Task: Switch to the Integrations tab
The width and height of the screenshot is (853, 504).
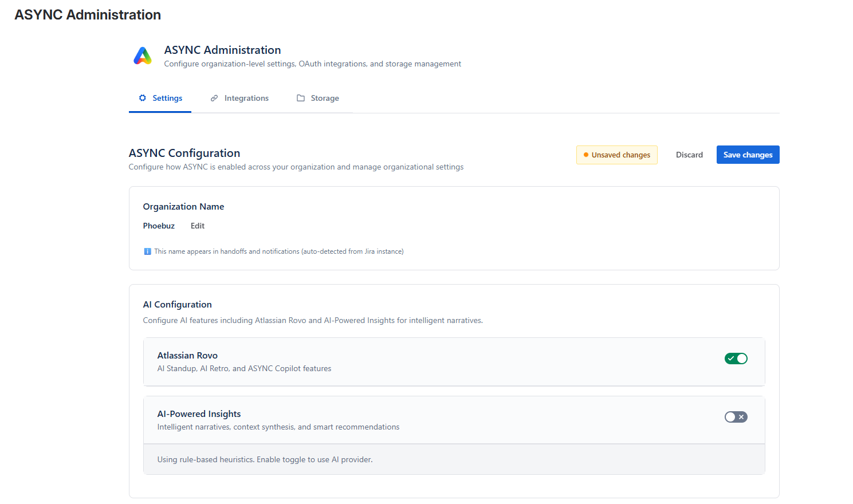Action: [246, 98]
